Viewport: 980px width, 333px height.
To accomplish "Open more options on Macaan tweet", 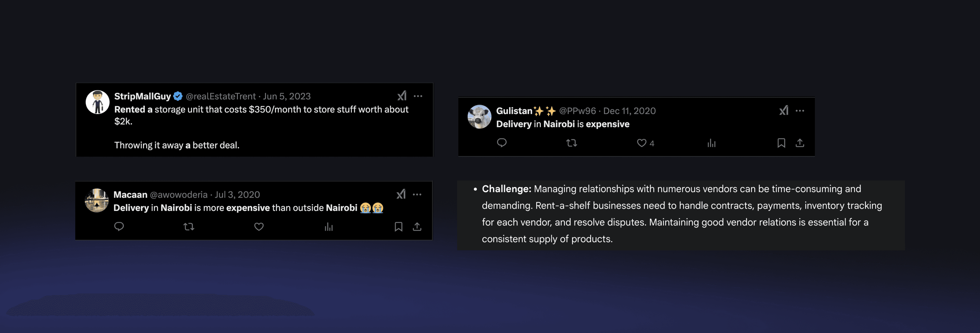I will (x=417, y=195).
